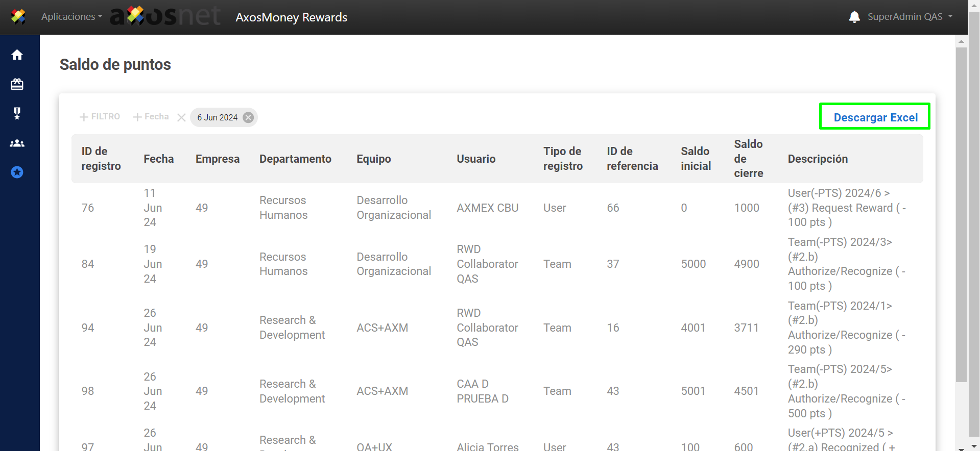
Task: Click the page scrollbar down arrow
Action: [961, 447]
